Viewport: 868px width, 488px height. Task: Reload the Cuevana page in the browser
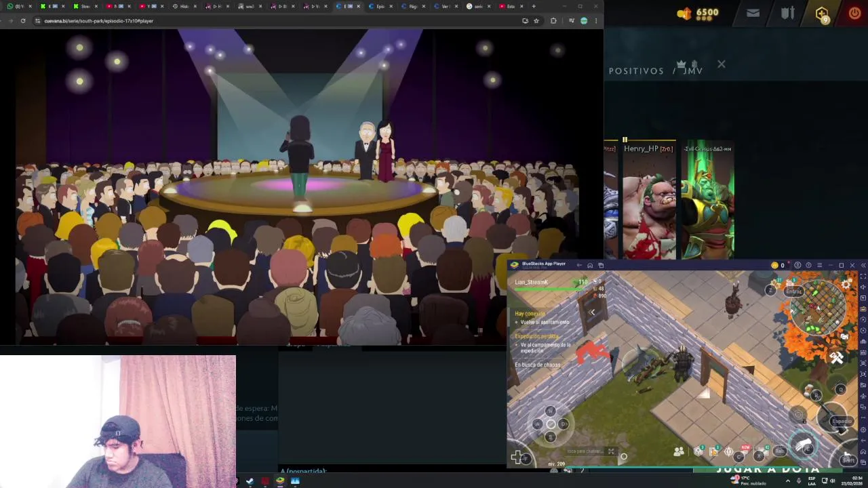23,21
